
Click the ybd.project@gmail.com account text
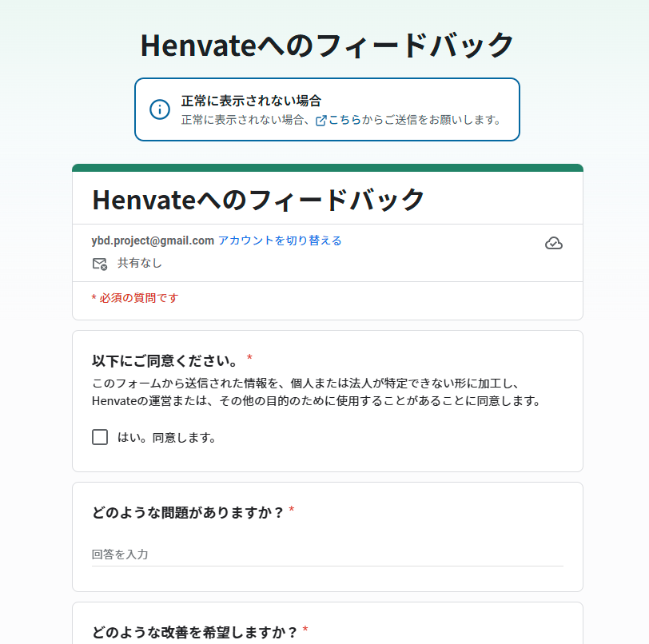tap(153, 241)
